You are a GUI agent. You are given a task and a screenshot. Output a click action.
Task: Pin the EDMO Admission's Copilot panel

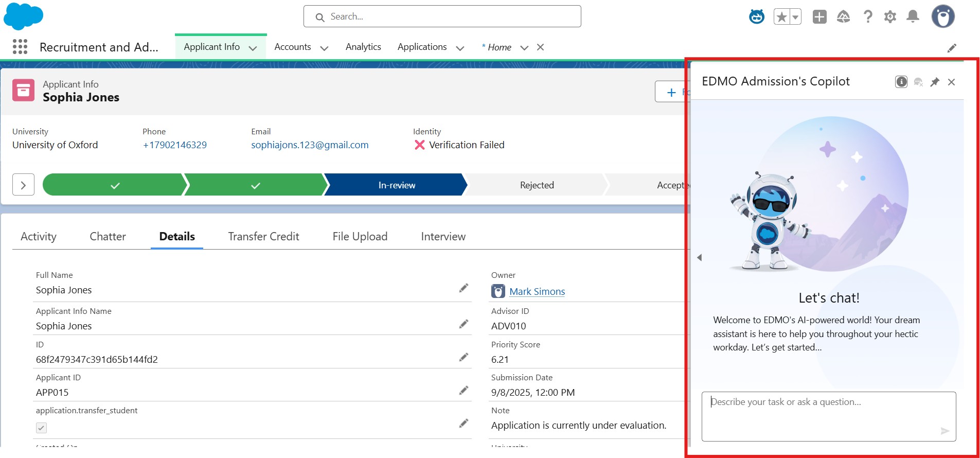[935, 82]
